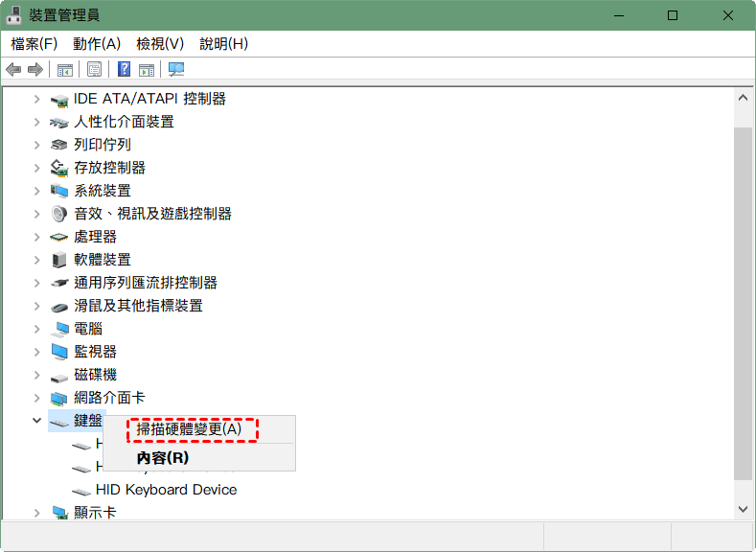Viewport: 756px width, 552px height.
Task: Expand the IDE ATA/ATAPI 控制器 node
Action: (36, 100)
